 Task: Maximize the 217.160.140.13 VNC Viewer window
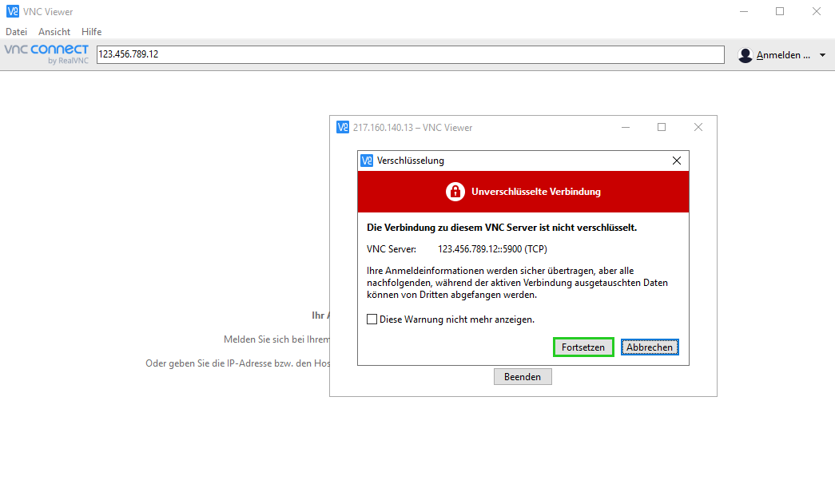(662, 127)
